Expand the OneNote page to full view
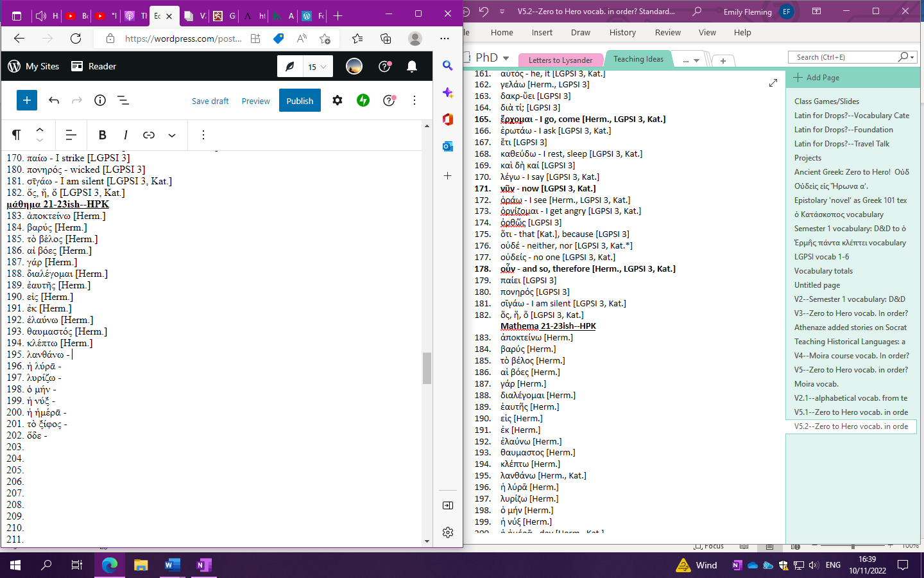 [x=773, y=83]
